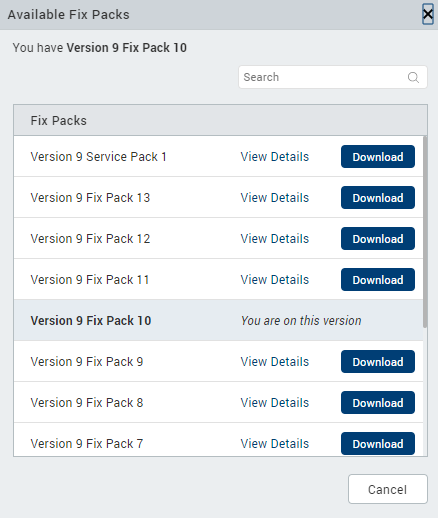The width and height of the screenshot is (438, 518).
Task: Click the fix packs list scrollbar
Action: pyautogui.click(x=425, y=232)
